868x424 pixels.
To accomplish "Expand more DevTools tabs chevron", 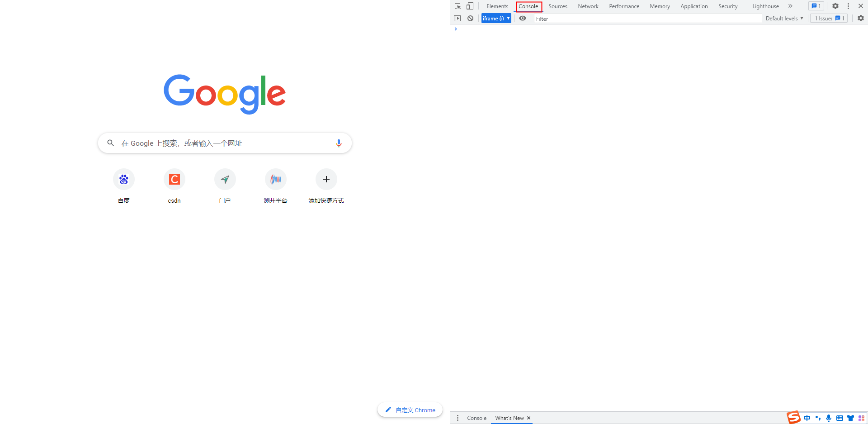I will coord(790,6).
